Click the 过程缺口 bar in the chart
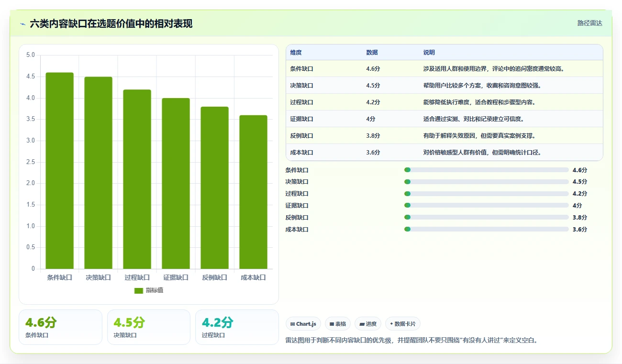 [137, 179]
